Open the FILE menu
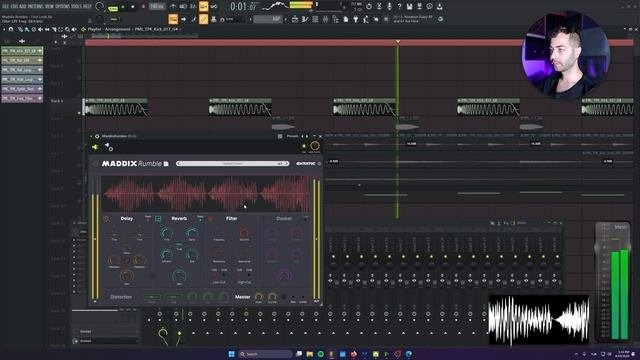The image size is (640, 360). (x=6, y=7)
